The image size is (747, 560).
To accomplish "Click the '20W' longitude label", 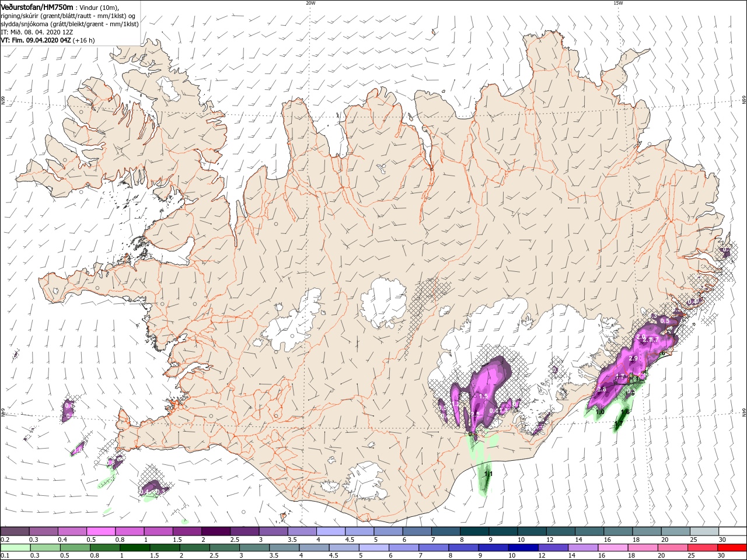I will pyautogui.click(x=310, y=3).
